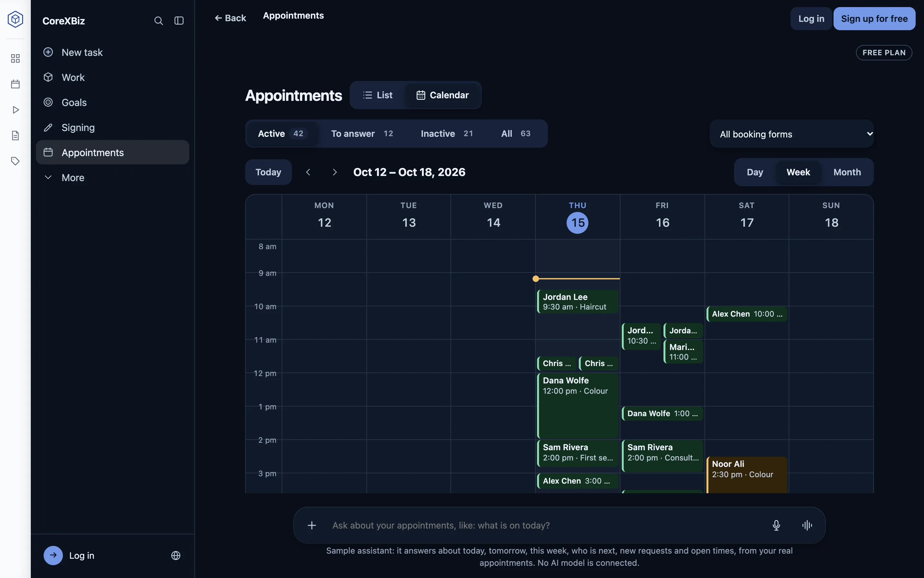924x578 pixels.
Task: Open New task in sidebar
Action: 113,52
